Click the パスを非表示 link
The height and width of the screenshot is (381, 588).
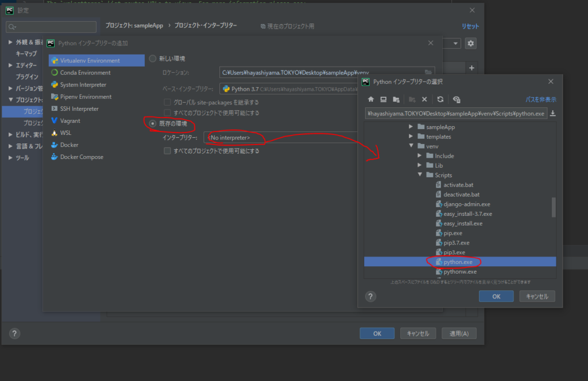point(541,100)
